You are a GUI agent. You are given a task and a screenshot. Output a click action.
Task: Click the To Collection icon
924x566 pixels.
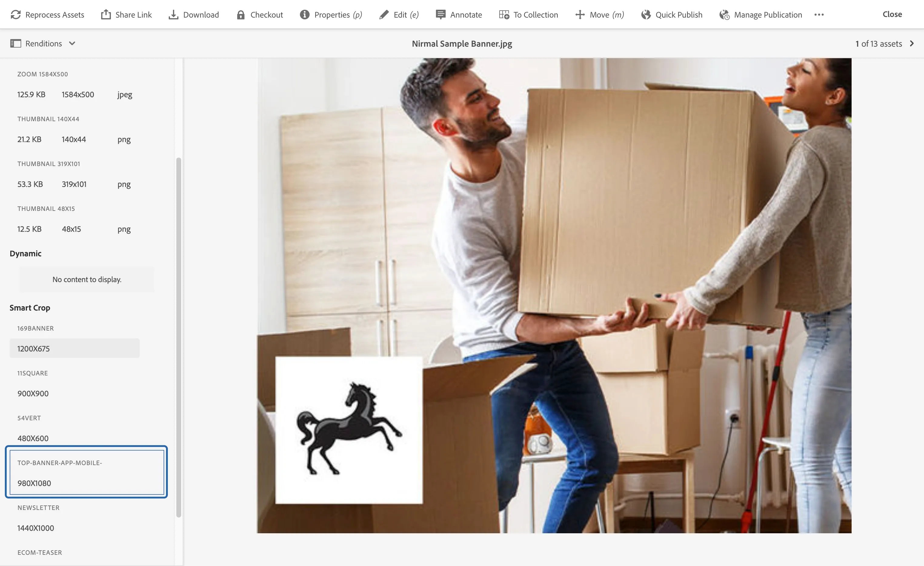point(504,15)
